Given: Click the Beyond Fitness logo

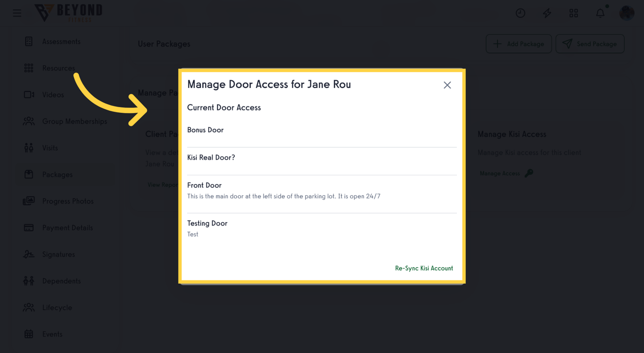Looking at the screenshot, I should [x=68, y=13].
